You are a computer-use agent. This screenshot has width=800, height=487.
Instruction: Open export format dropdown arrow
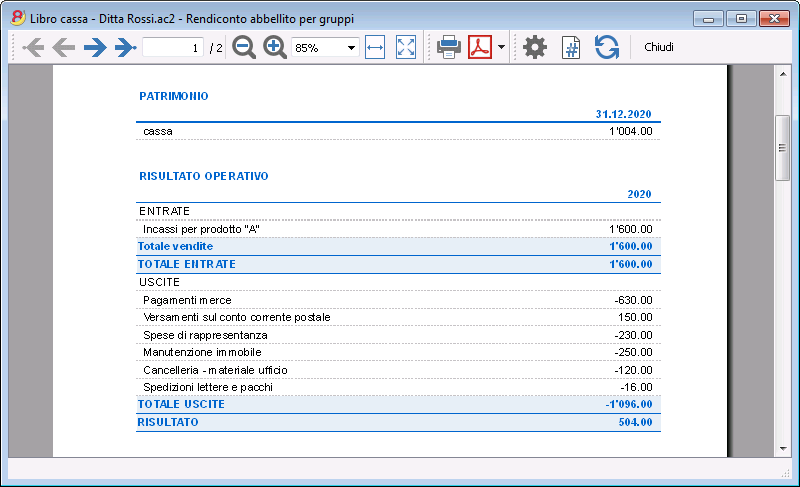pos(501,47)
